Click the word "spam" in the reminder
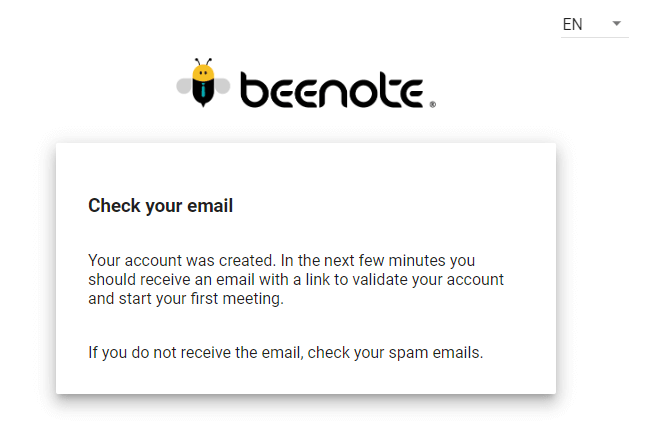The image size is (662, 439). tap(408, 353)
